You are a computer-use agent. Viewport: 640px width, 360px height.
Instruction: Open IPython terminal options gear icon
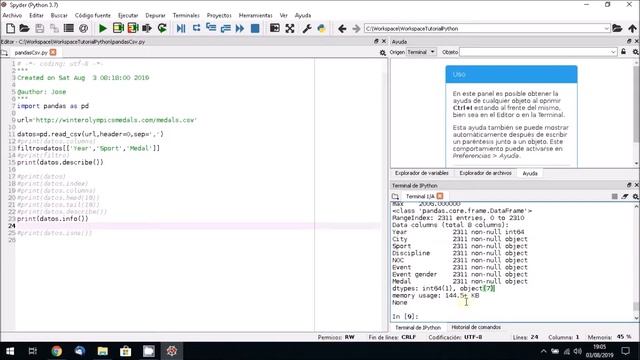tap(636, 196)
